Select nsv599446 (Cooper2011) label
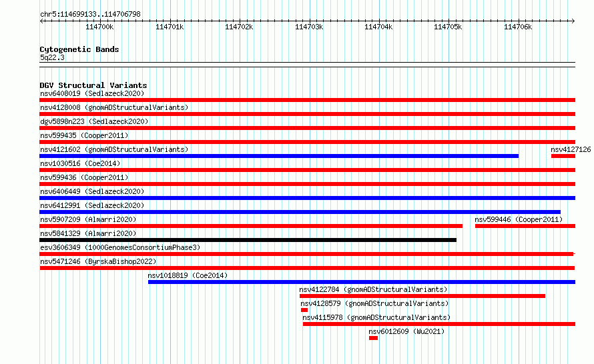 click(519, 219)
